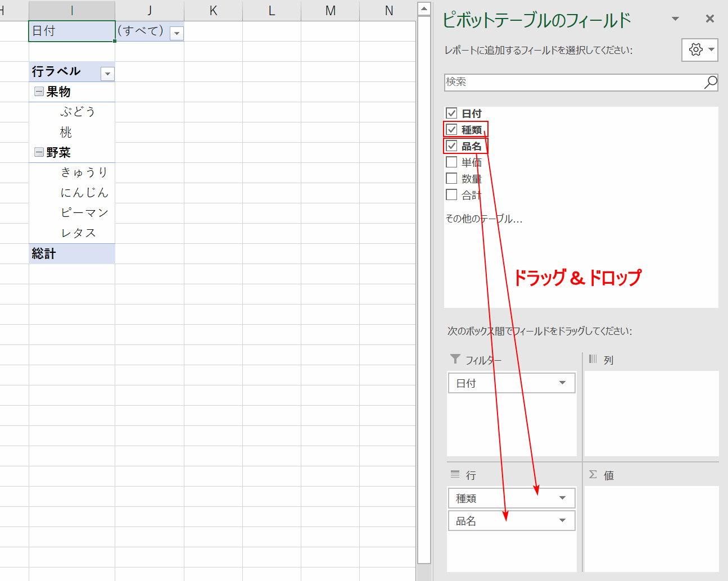Click the その他のテーブル link
The image size is (728, 581).
483,219
